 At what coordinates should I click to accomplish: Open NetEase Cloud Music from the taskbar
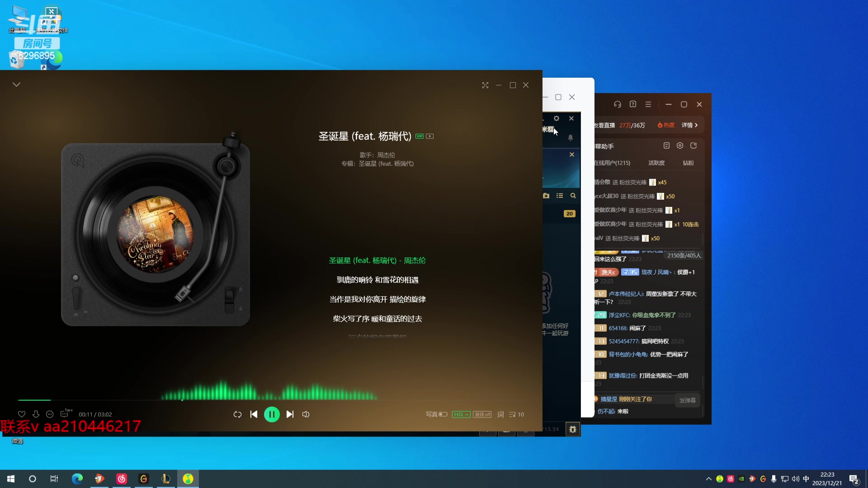(x=122, y=479)
